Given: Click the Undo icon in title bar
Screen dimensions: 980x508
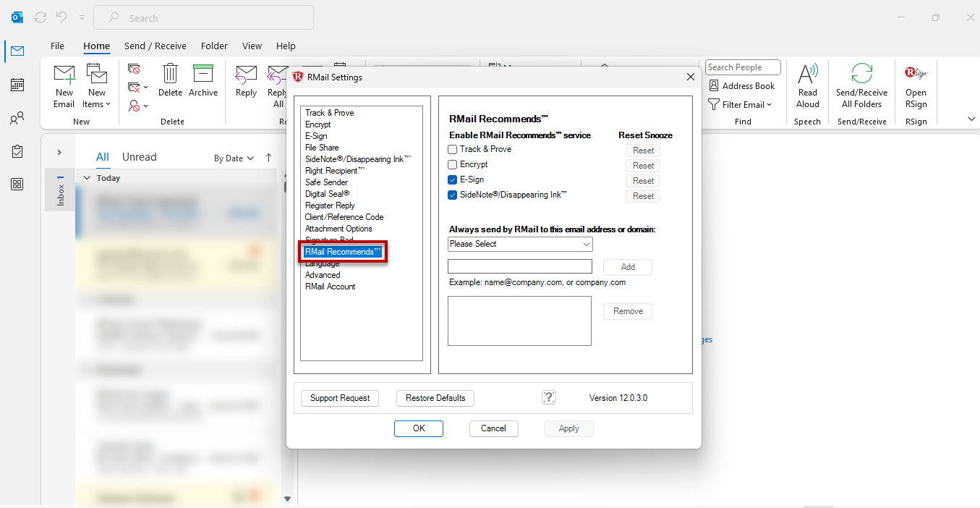Looking at the screenshot, I should (x=62, y=17).
